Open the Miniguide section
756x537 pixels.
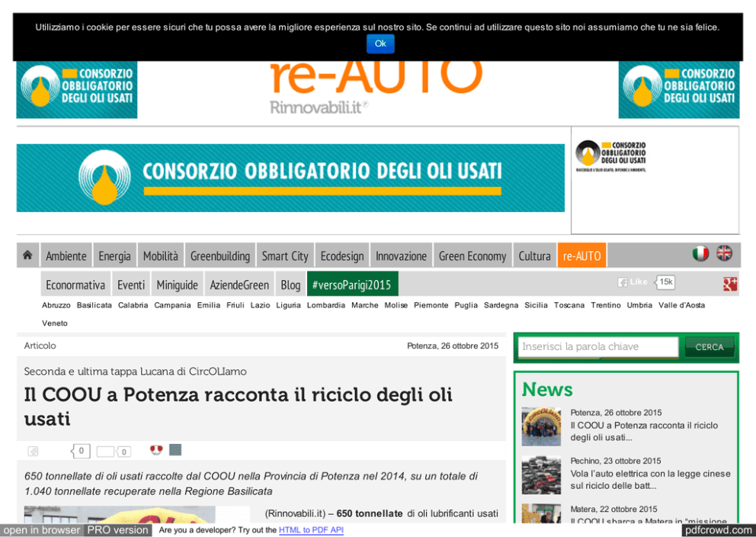point(177,285)
